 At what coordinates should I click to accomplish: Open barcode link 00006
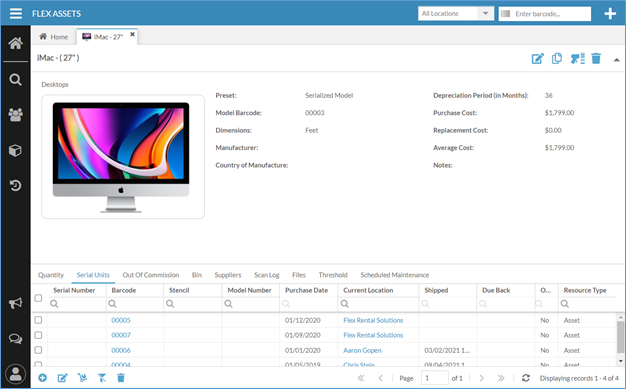tap(121, 350)
